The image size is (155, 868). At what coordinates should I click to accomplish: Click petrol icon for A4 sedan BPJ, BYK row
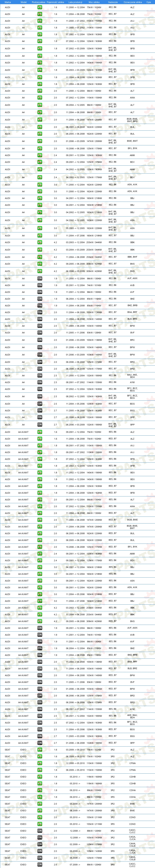(x=40, y=148)
